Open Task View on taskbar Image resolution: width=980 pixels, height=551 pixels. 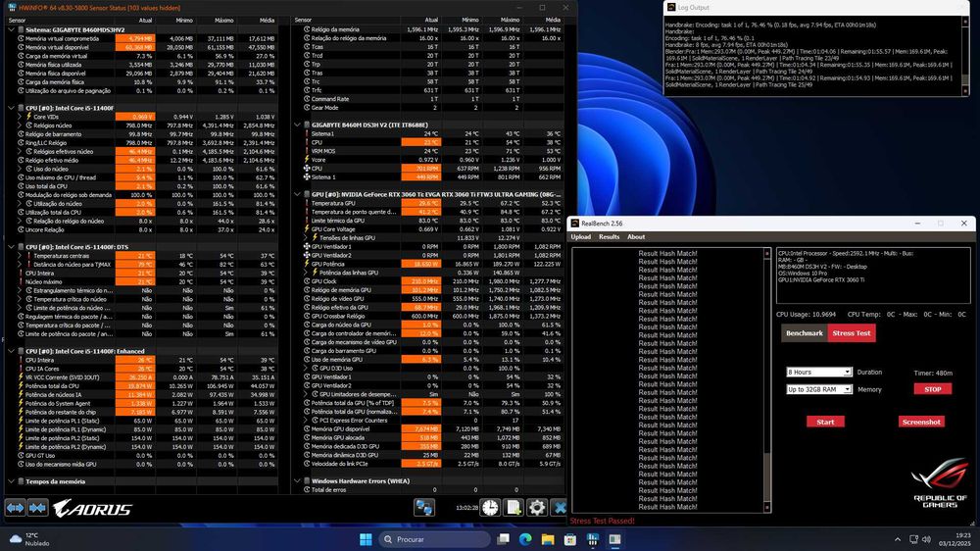click(503, 539)
